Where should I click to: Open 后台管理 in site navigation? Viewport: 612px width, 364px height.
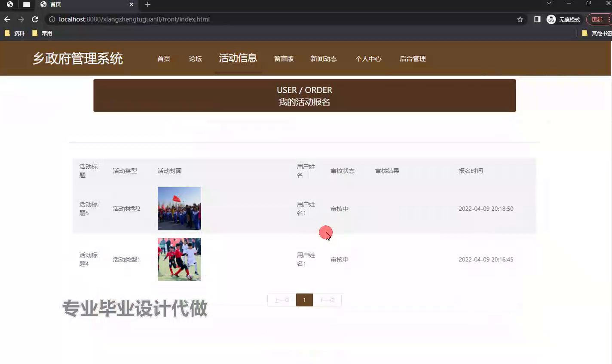click(413, 59)
